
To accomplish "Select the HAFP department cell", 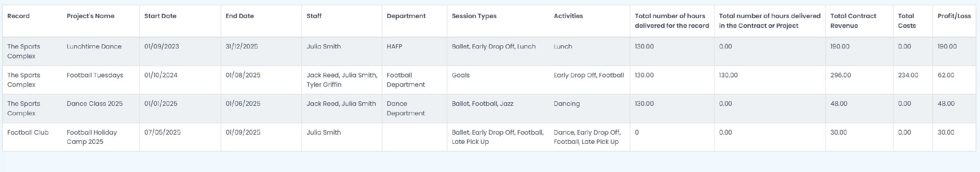I will pyautogui.click(x=394, y=47).
